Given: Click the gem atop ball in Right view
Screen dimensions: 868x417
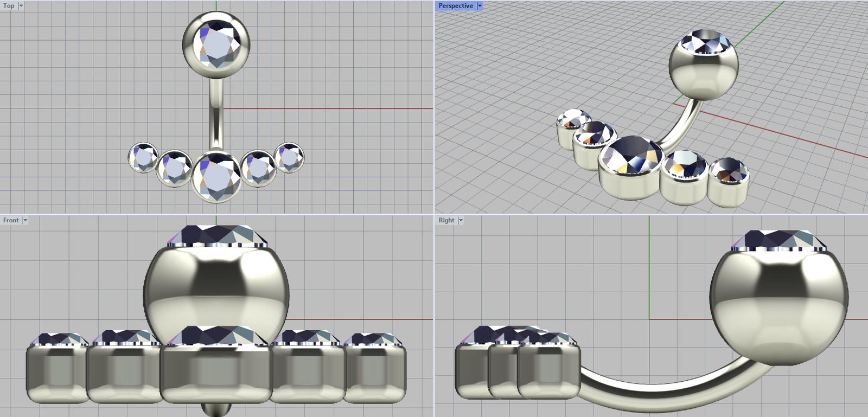Looking at the screenshot, I should coord(778,240).
